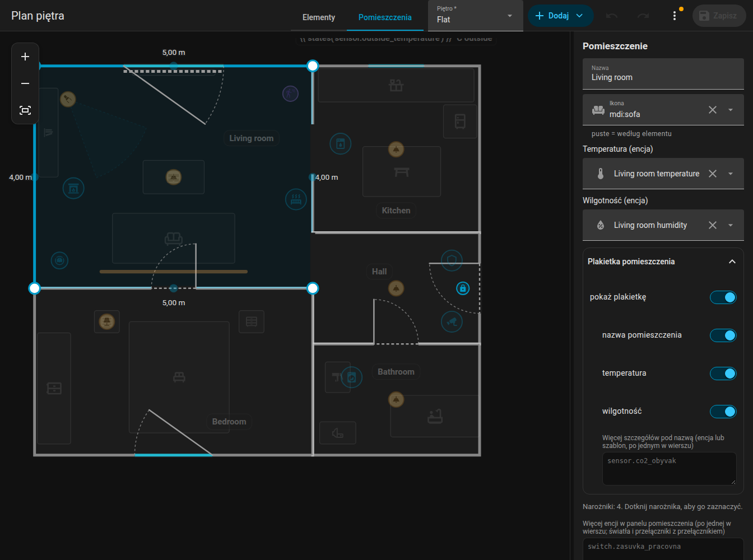Open the Piętro Flat dropdown

point(476,16)
